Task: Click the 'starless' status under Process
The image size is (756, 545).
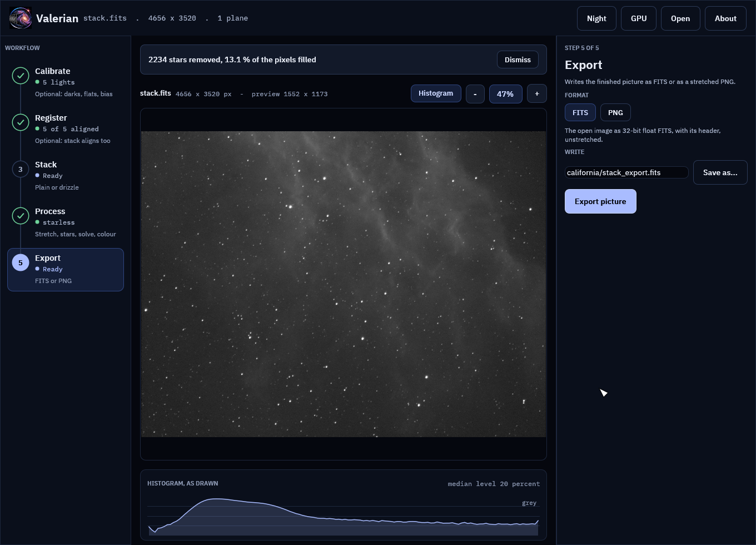Action: point(58,222)
